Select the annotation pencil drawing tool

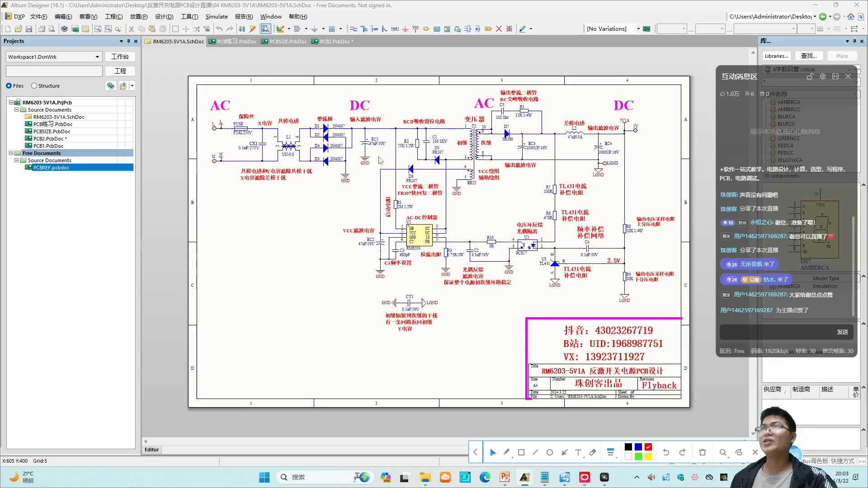point(507,452)
